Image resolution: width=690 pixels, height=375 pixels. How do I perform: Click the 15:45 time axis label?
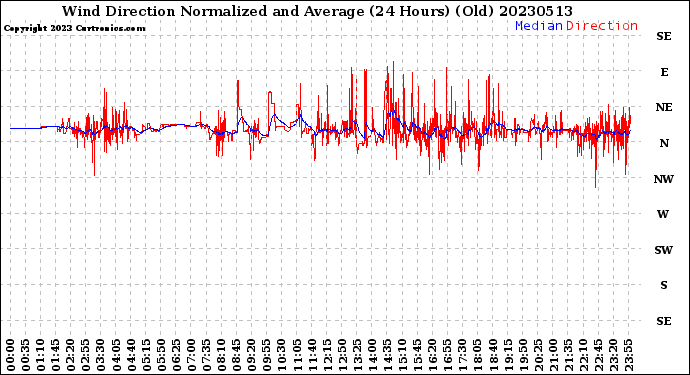[x=418, y=355]
